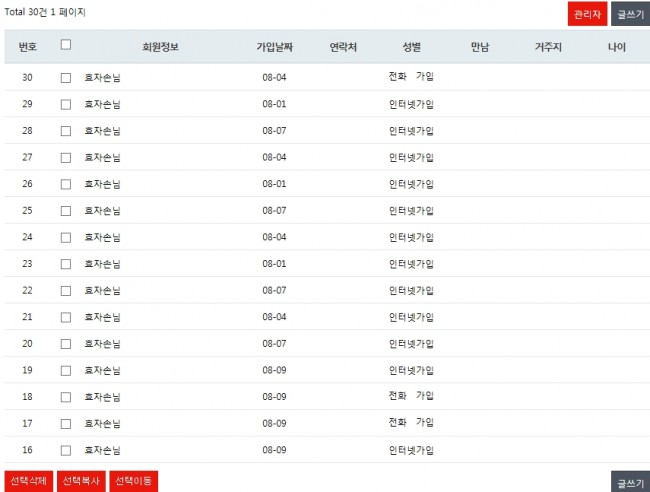Open the 효자손님 entry in row 16

coord(102,450)
